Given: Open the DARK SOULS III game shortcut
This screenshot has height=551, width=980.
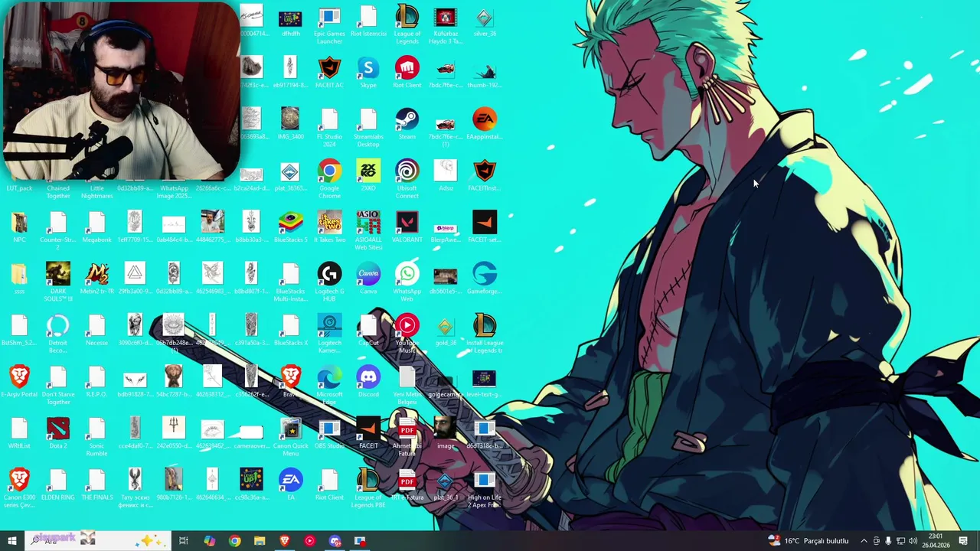Looking at the screenshot, I should [58, 282].
